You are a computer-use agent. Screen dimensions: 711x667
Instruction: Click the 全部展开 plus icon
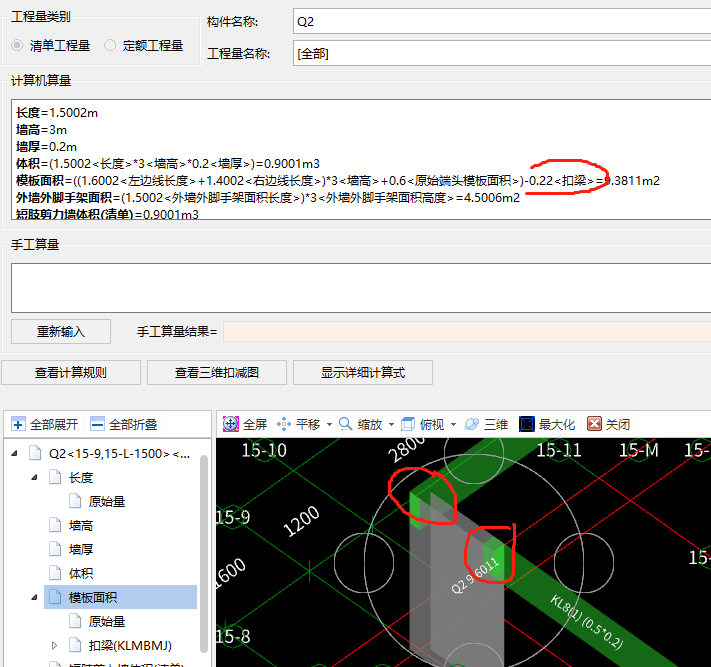tap(18, 424)
